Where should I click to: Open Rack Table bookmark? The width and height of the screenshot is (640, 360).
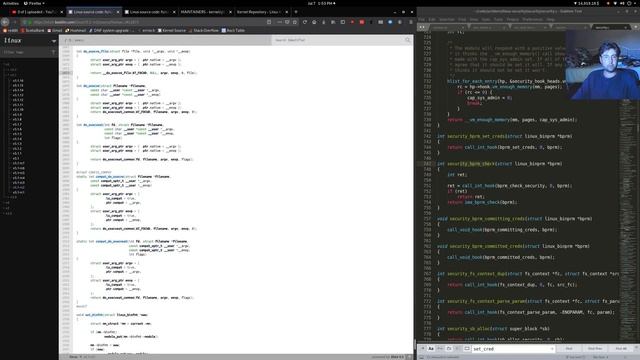[x=233, y=30]
